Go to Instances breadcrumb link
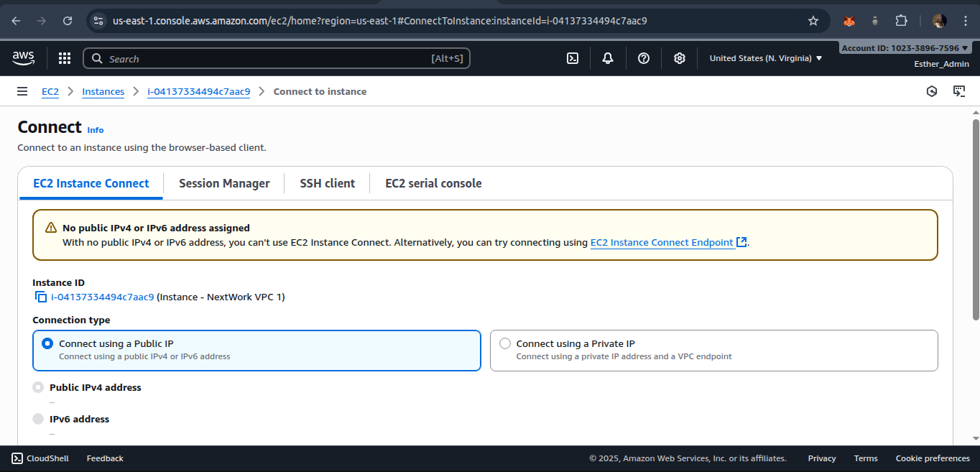The image size is (980, 472). pyautogui.click(x=103, y=91)
